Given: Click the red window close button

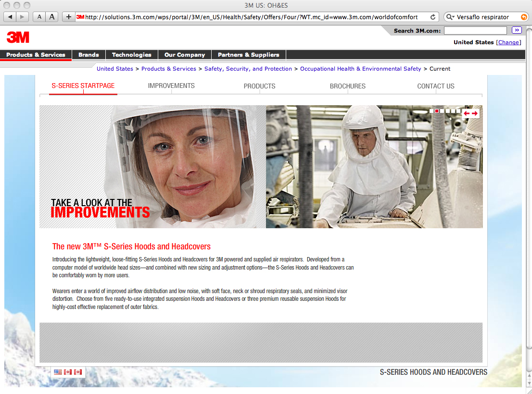Looking at the screenshot, I should 7,5.
